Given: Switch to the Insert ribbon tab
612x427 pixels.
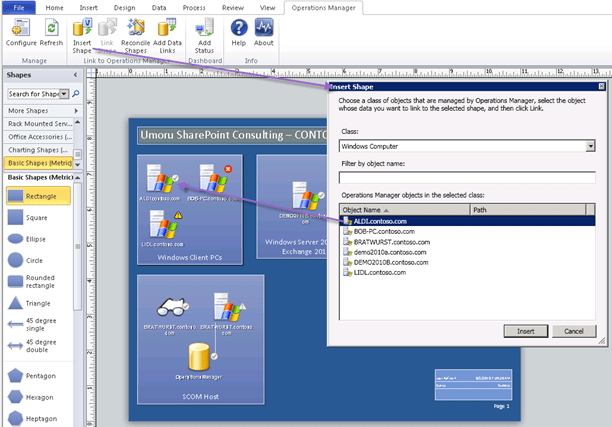Looking at the screenshot, I should pyautogui.click(x=89, y=7).
